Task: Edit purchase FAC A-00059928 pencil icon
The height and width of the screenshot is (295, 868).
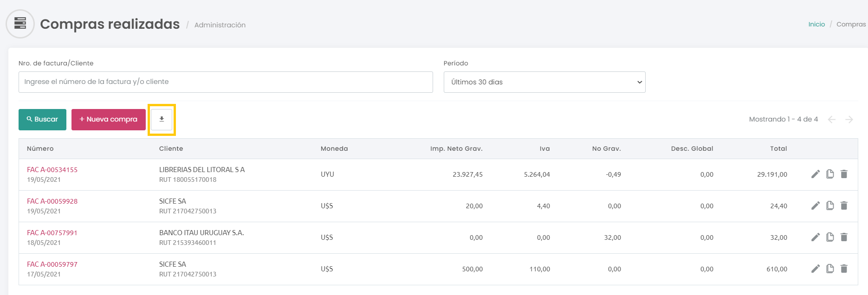Action: tap(816, 205)
